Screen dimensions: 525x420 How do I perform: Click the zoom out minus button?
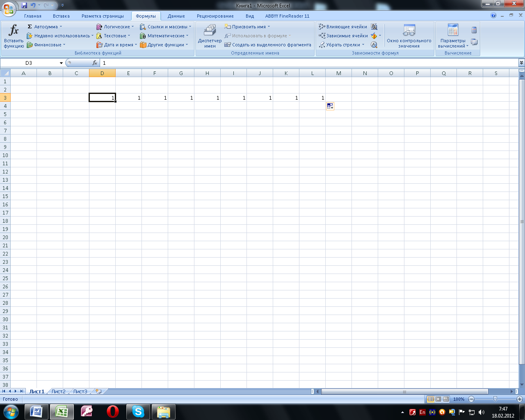(x=471, y=399)
